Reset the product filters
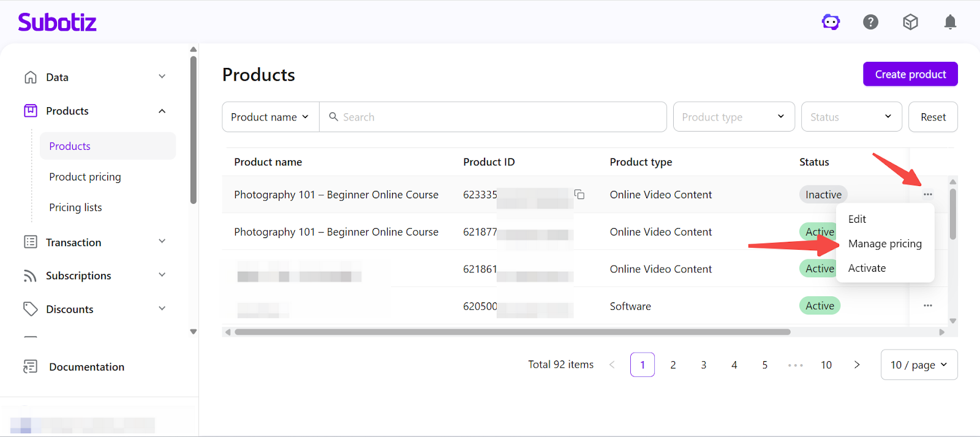 pyautogui.click(x=933, y=117)
